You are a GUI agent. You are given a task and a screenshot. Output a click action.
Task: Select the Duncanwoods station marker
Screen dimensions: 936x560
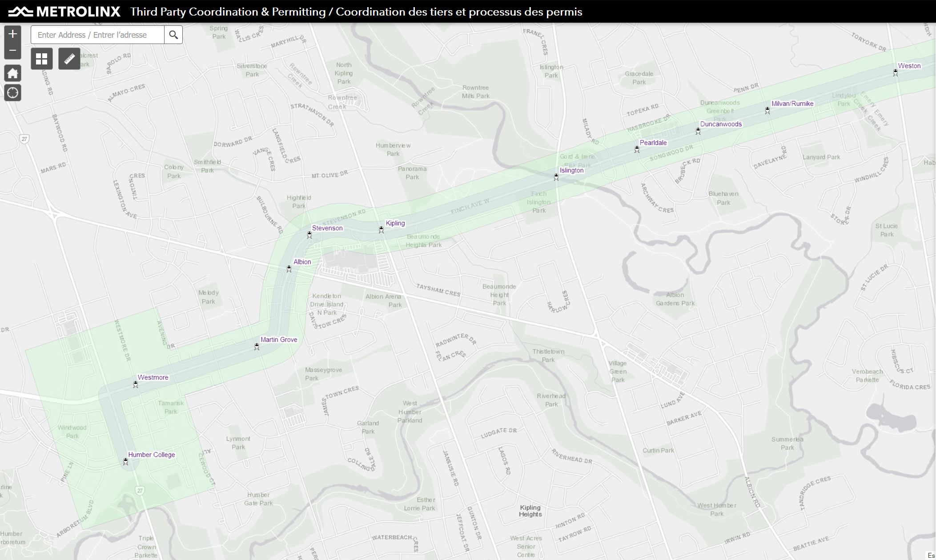[x=698, y=131]
